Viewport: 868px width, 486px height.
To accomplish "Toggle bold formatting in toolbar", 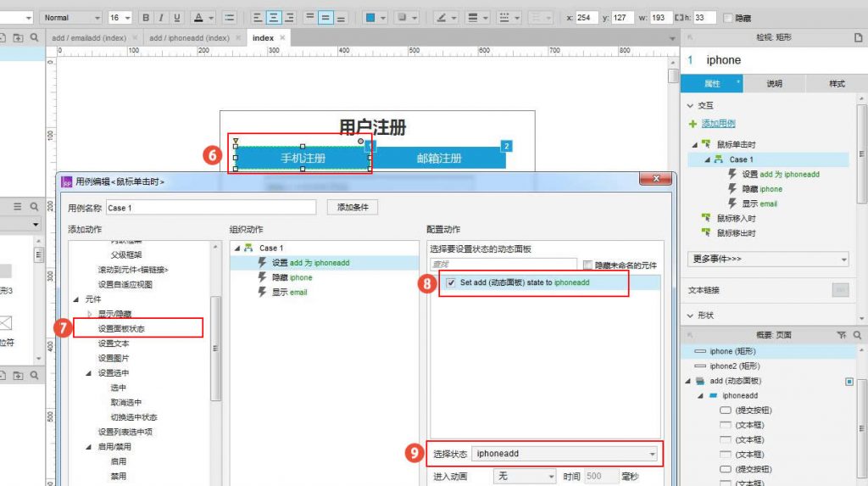I will tap(146, 18).
